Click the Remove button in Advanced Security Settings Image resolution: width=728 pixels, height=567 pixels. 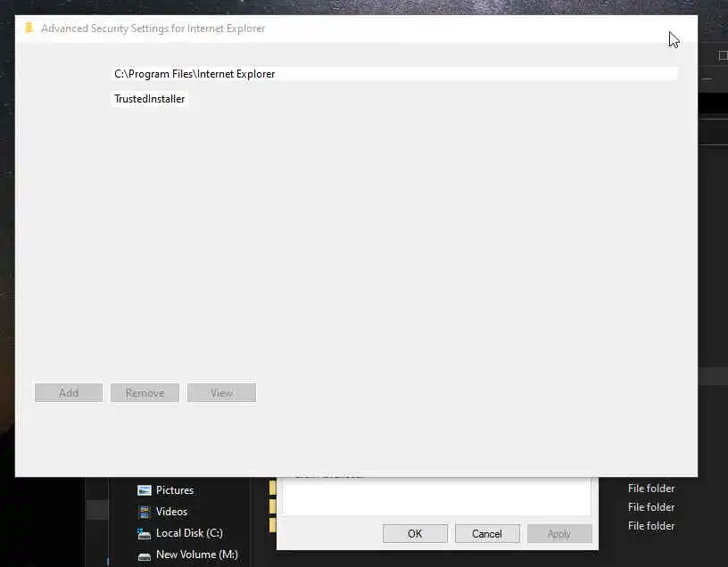tap(145, 393)
